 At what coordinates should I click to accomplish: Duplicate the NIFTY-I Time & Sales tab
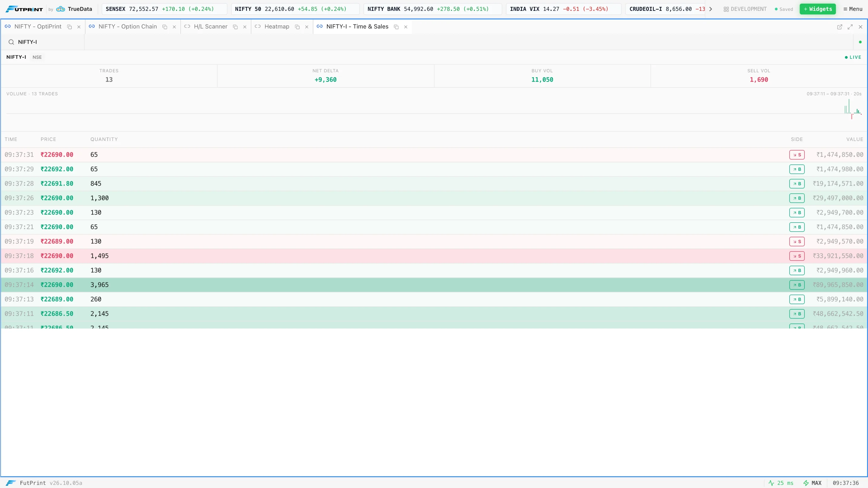[x=396, y=27]
